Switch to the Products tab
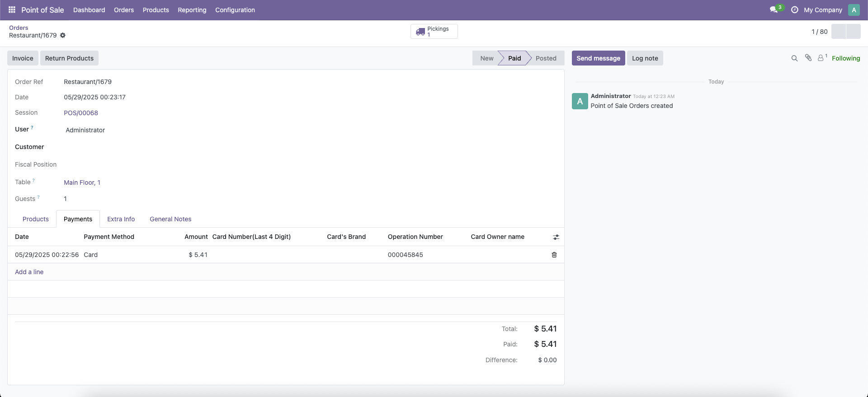The height and width of the screenshot is (397, 868). tap(36, 219)
